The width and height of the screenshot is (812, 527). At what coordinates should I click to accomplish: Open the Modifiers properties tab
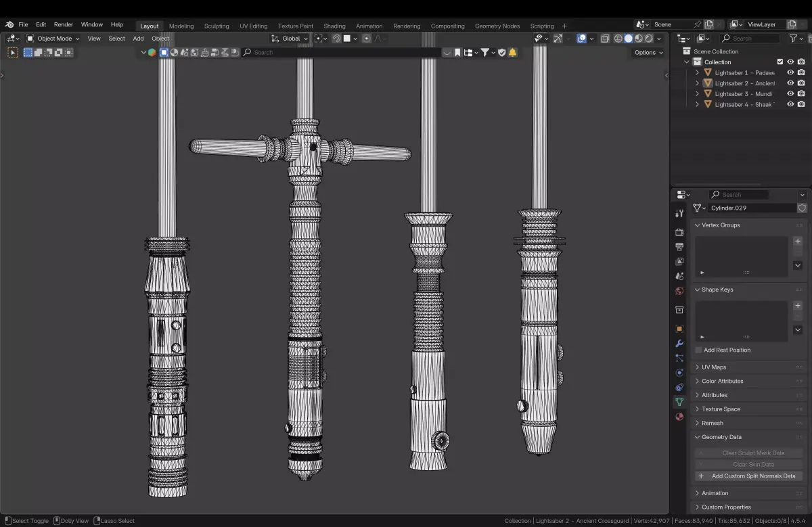679,344
